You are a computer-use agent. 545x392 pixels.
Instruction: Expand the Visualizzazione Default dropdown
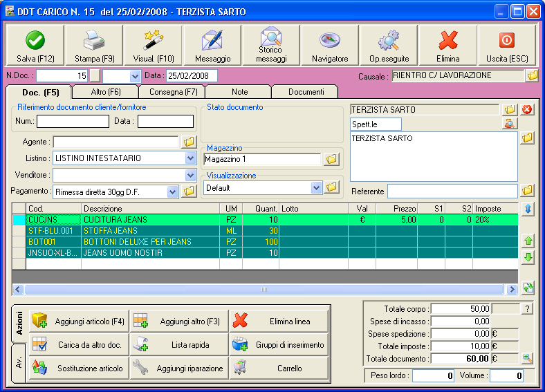(x=316, y=187)
